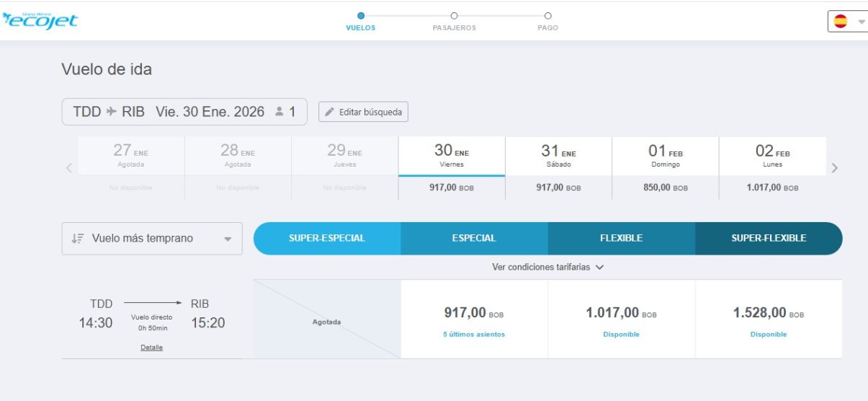
Task: Select the 31 ENE Sábado date tab
Action: (558, 168)
